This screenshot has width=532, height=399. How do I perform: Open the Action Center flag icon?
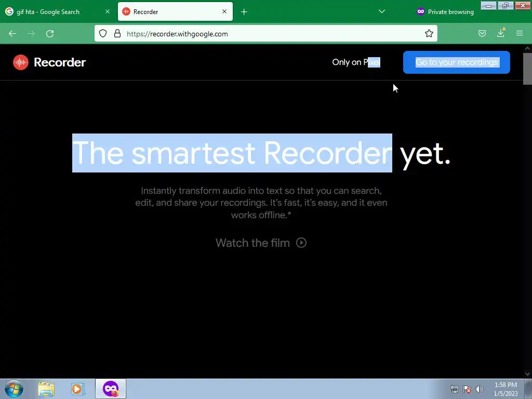pos(467,390)
